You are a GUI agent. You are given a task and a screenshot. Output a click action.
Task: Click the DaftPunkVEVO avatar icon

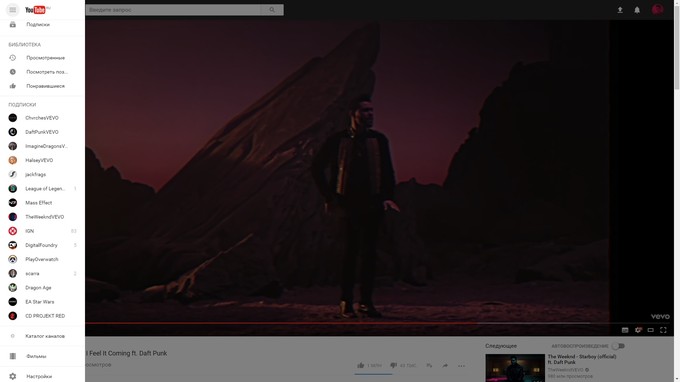13,132
